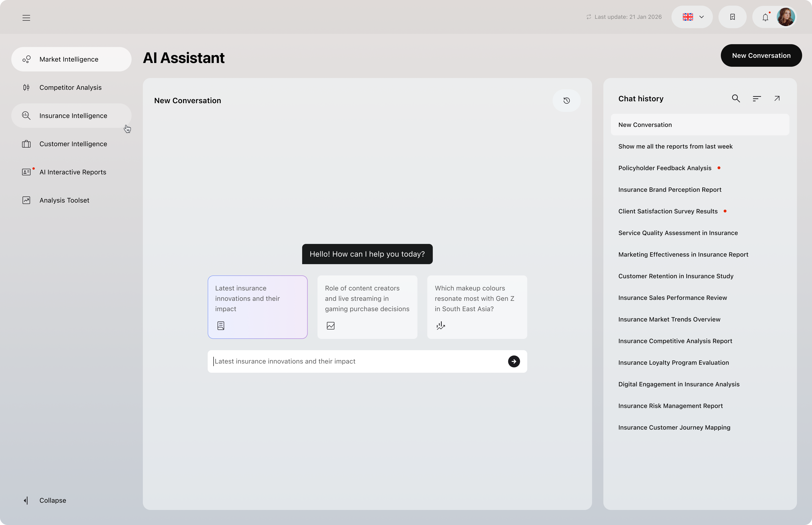Click the sort filter icon in Chat history
The height and width of the screenshot is (525, 812).
(757, 98)
